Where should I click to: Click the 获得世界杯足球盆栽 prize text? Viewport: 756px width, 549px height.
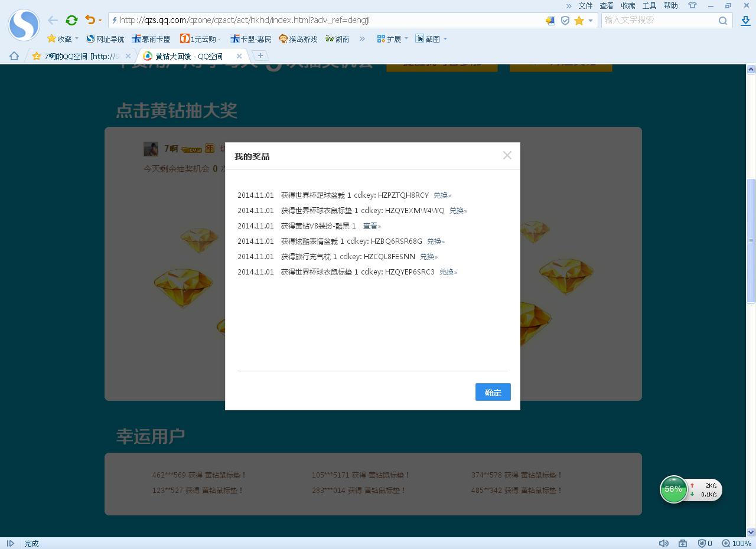pos(313,195)
